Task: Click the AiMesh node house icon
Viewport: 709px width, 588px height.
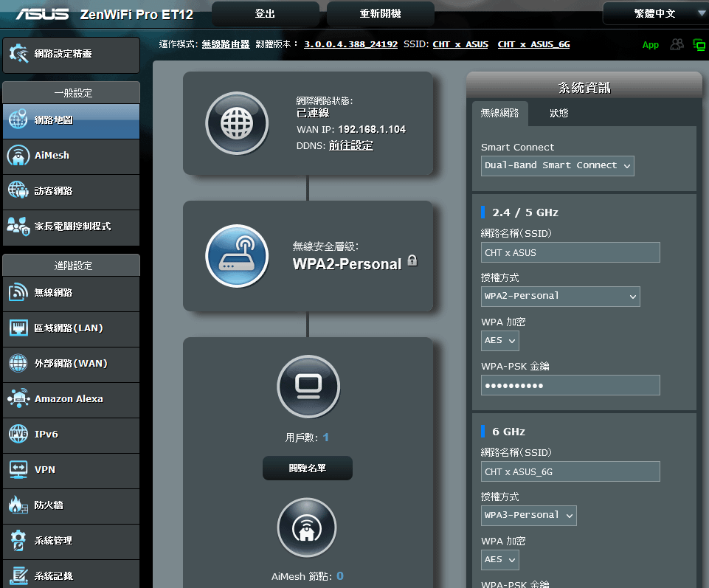Action: (x=307, y=528)
